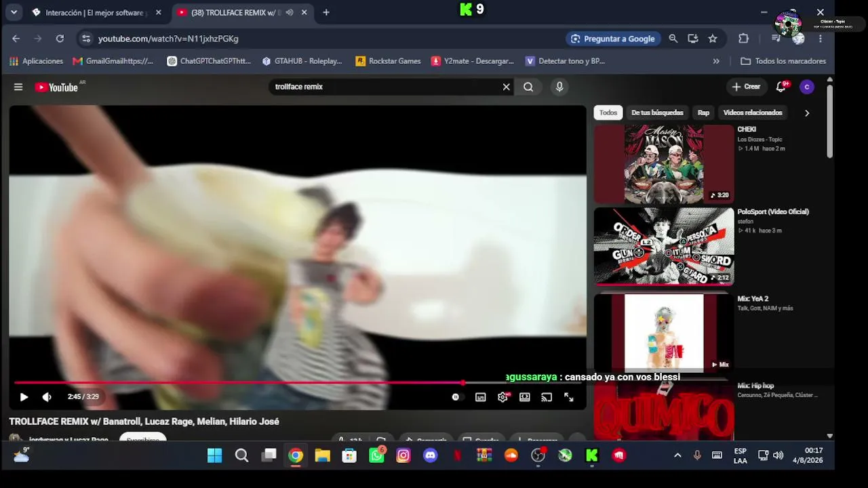The height and width of the screenshot is (488, 868).
Task: Open the PoloSport (Video Oficial) thumbnail
Action: [664, 247]
